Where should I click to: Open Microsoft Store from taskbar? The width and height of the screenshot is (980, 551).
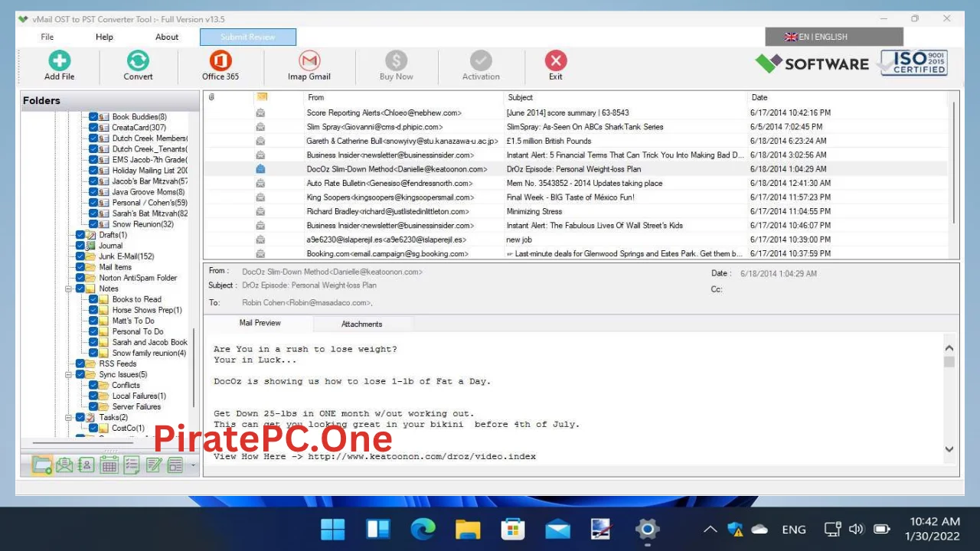tap(513, 529)
